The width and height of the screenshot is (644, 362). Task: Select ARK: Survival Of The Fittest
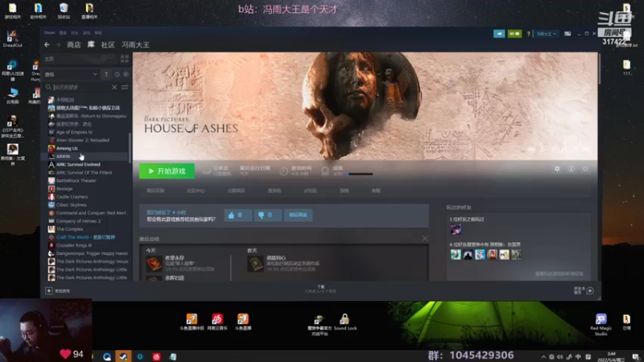tap(84, 172)
